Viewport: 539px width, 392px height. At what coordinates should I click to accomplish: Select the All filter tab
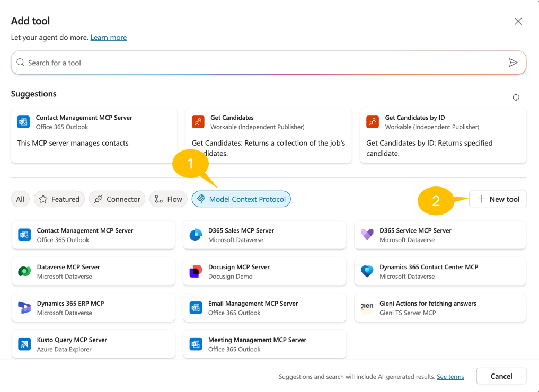[x=20, y=199]
